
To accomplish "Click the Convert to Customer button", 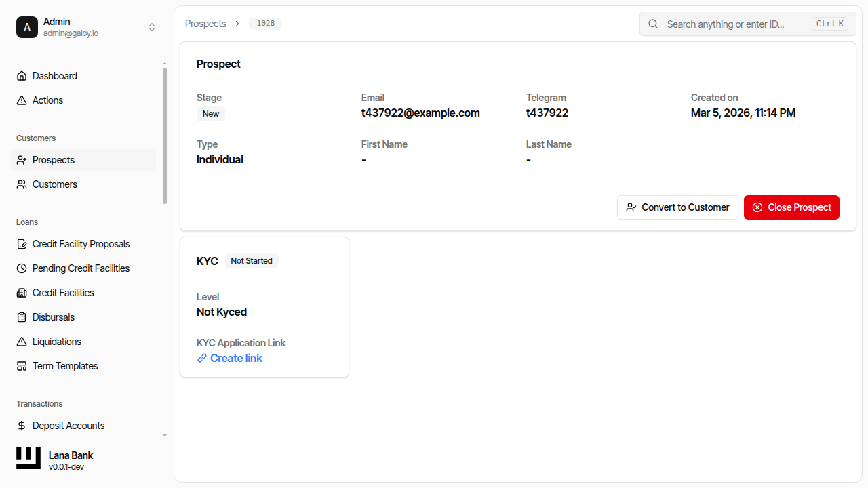I will 677,207.
